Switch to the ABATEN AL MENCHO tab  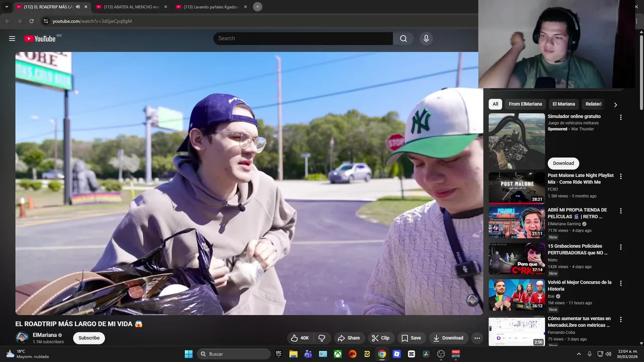[131, 7]
